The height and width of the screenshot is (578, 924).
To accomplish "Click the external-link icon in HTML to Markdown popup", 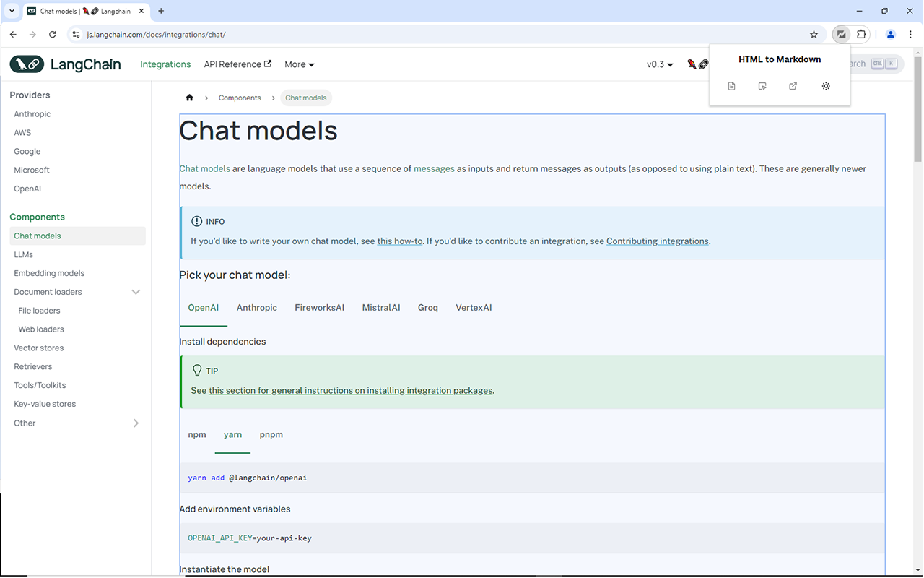I will [793, 86].
